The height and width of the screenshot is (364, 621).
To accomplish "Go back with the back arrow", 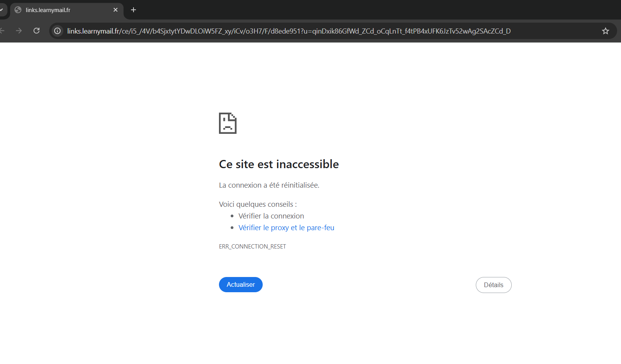I will click(x=2, y=31).
